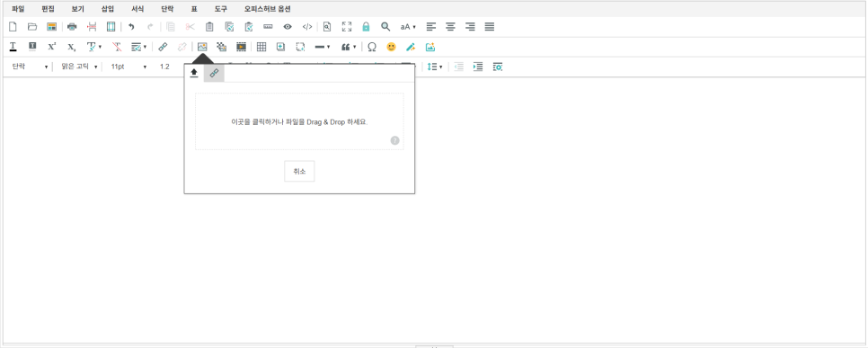
Task: Open the aA letter case dropdown
Action: pyautogui.click(x=408, y=27)
